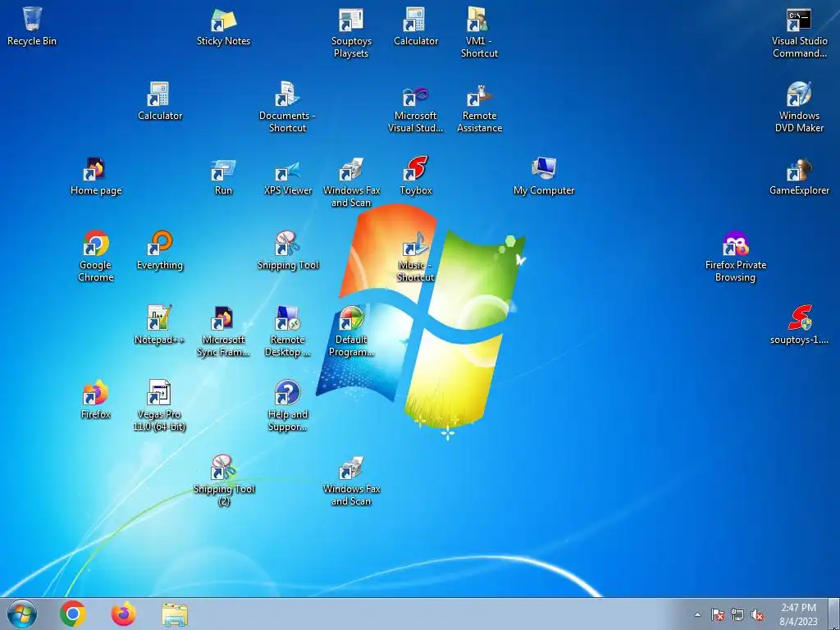The height and width of the screenshot is (630, 840).
Task: Select the Snipping Tool icon above Remote Desktop
Action: pos(287,251)
